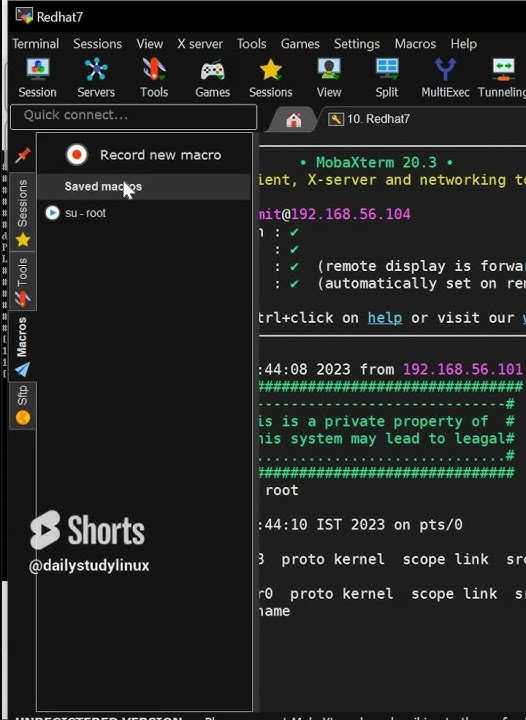
Task: Run the su - root macro play icon
Action: point(52,213)
